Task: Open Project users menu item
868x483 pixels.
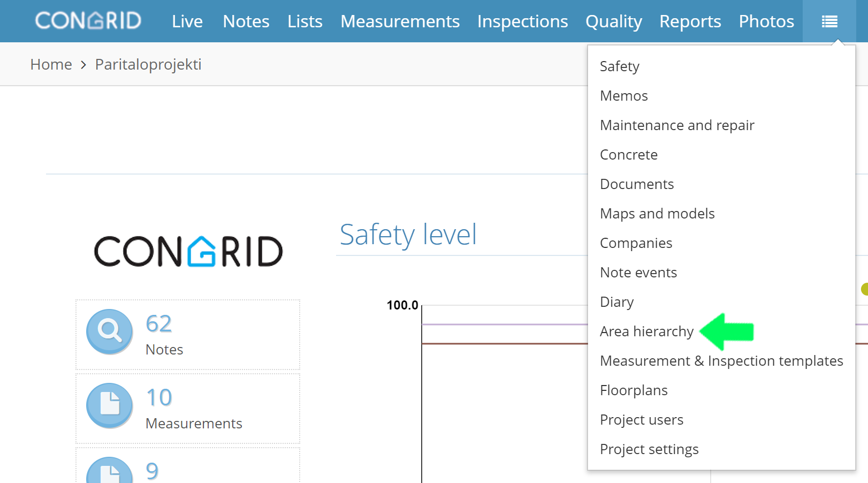Action: (642, 420)
